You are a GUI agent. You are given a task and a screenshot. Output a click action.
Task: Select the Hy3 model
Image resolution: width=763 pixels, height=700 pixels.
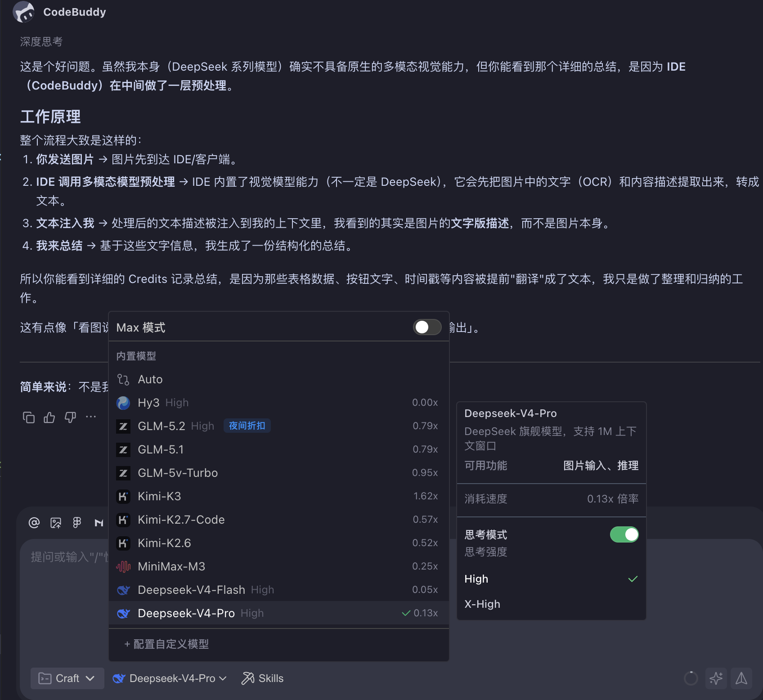point(279,403)
